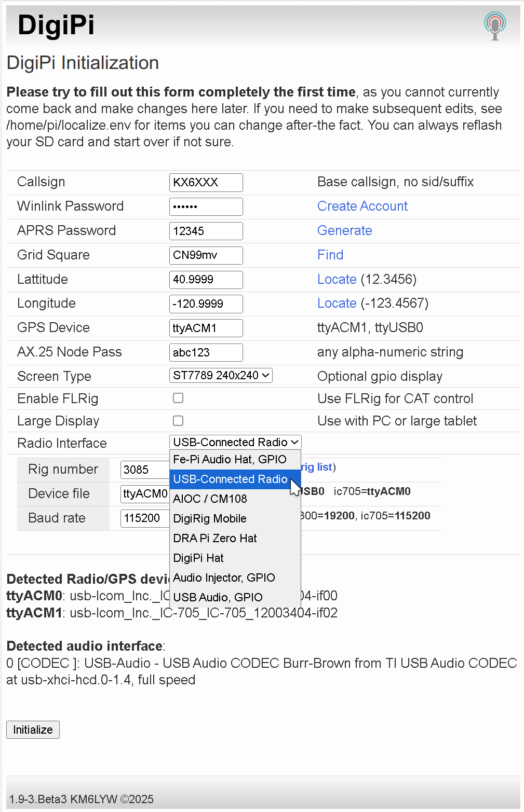Click the 'Detected audio interface' heading
Image resolution: width=524 pixels, height=812 pixels.
tap(86, 646)
